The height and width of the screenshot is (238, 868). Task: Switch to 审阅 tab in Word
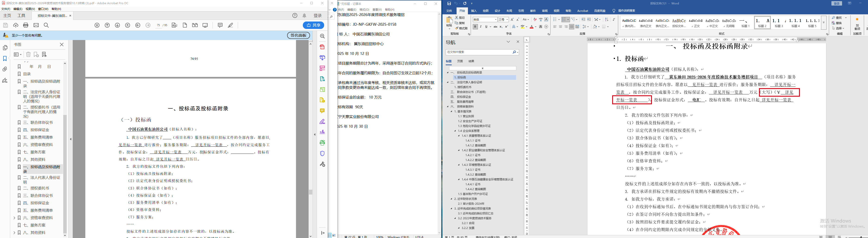click(545, 11)
